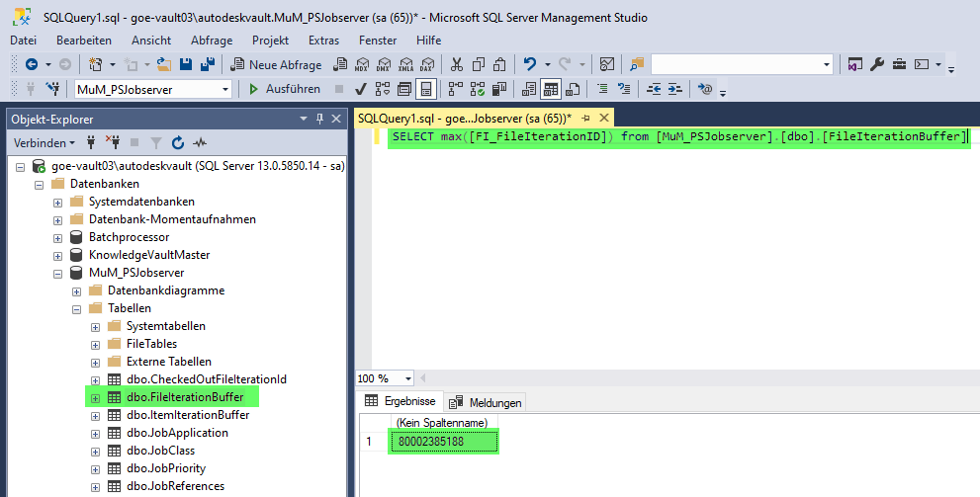Screen dimensions: 980x497
Task: Click the new project icon
Action: [x=95, y=64]
